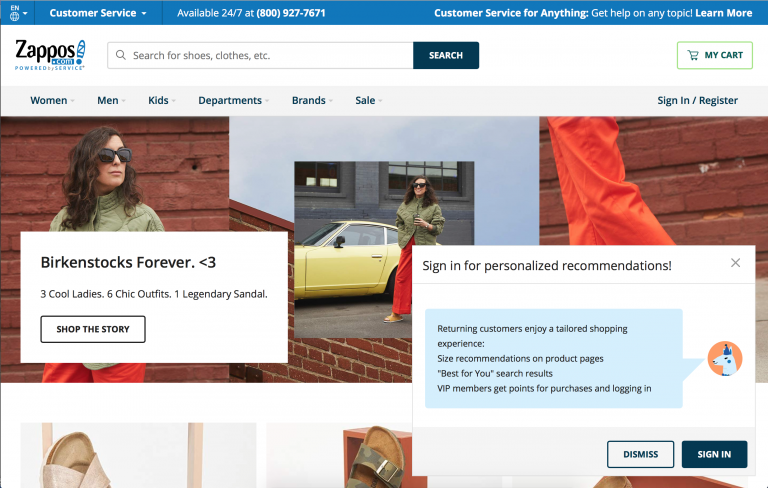
Task: Open the camo Birkenstock sandal image
Action: 339,455
